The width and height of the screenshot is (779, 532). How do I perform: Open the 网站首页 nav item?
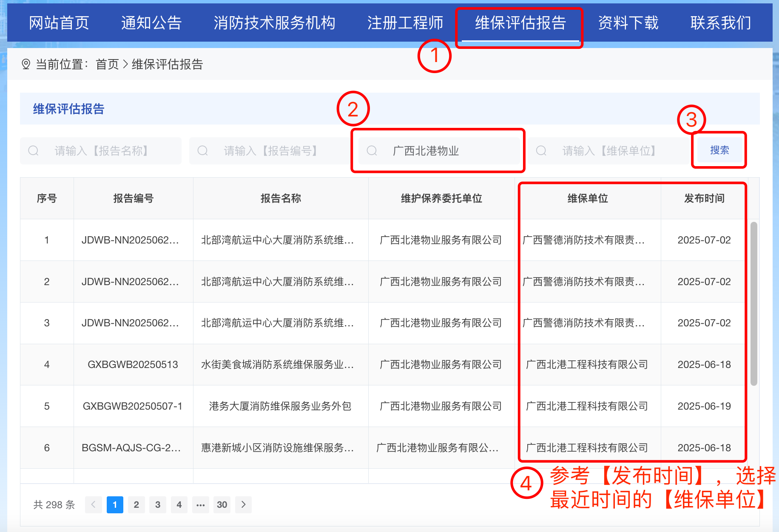(x=59, y=23)
